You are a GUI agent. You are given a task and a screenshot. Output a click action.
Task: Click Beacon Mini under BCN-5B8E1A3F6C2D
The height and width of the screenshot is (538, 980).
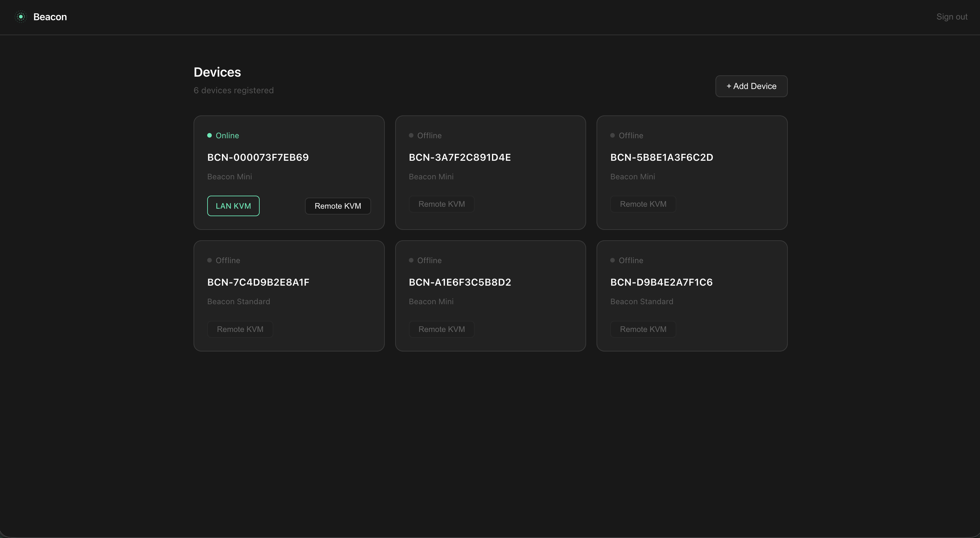pyautogui.click(x=633, y=177)
